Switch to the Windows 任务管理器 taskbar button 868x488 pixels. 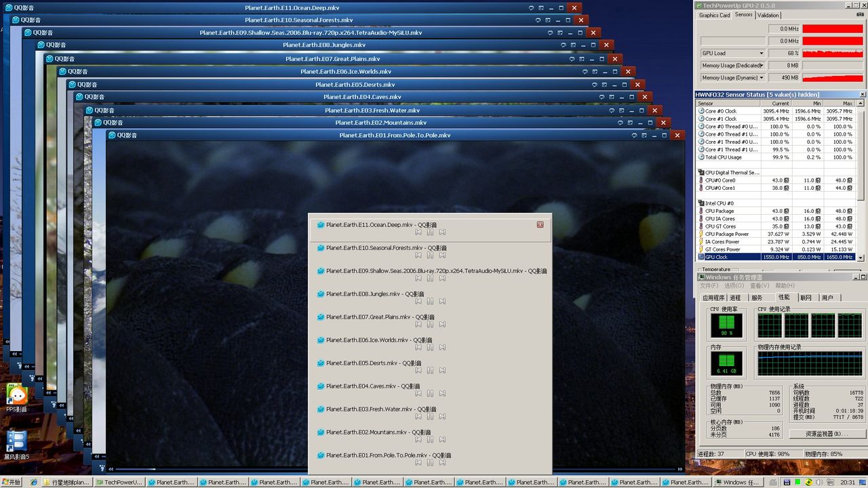coord(737,483)
